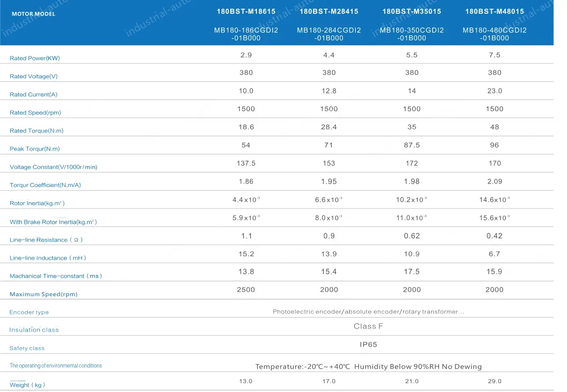The width and height of the screenshot is (567, 392).
Task: Click the Class F insulation value
Action: [x=368, y=327]
